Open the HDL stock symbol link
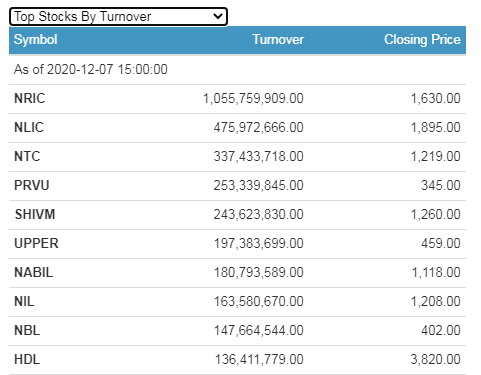The height and width of the screenshot is (375, 481). click(27, 360)
